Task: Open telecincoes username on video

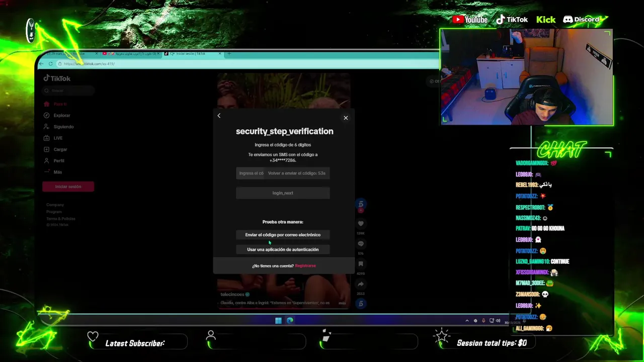Action: coord(232,294)
